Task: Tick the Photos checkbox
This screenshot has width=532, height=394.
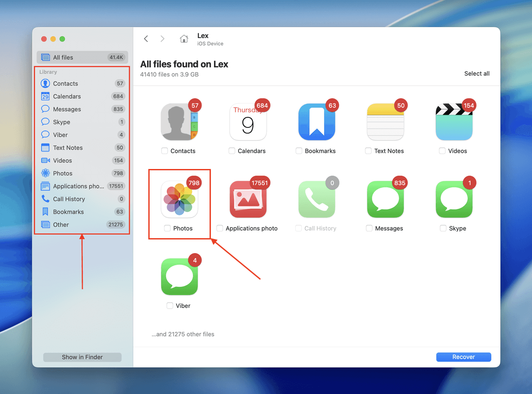Action: (167, 229)
